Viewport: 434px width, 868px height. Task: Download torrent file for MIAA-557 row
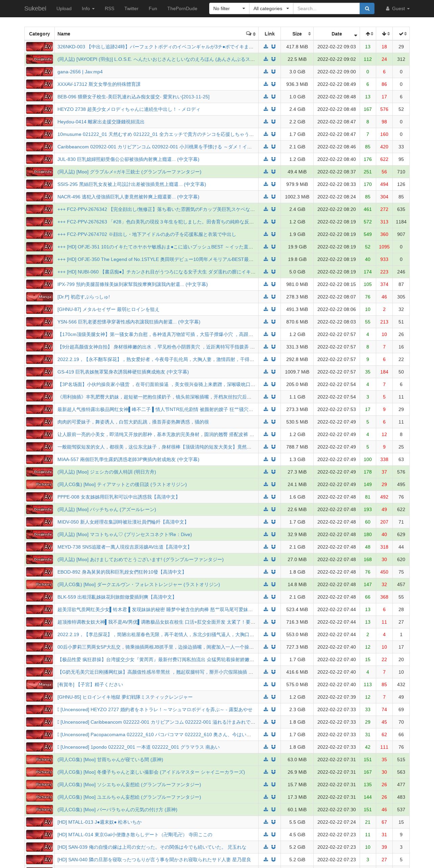click(266, 459)
